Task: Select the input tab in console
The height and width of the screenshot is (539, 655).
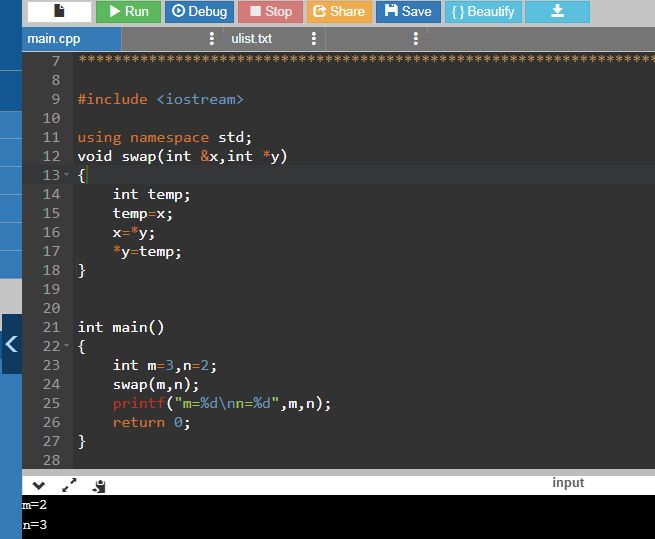Action: (568, 483)
